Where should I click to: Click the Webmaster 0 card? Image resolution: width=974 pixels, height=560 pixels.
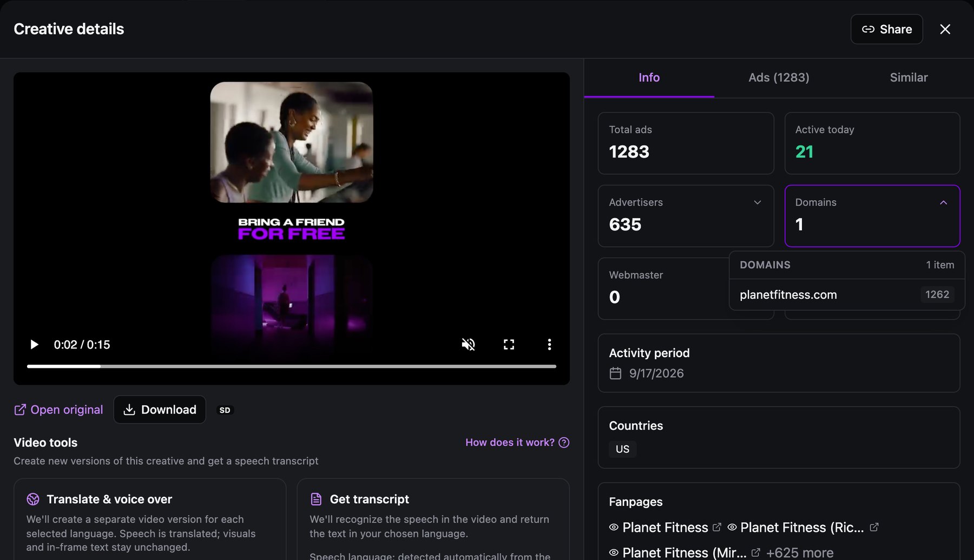(663, 288)
